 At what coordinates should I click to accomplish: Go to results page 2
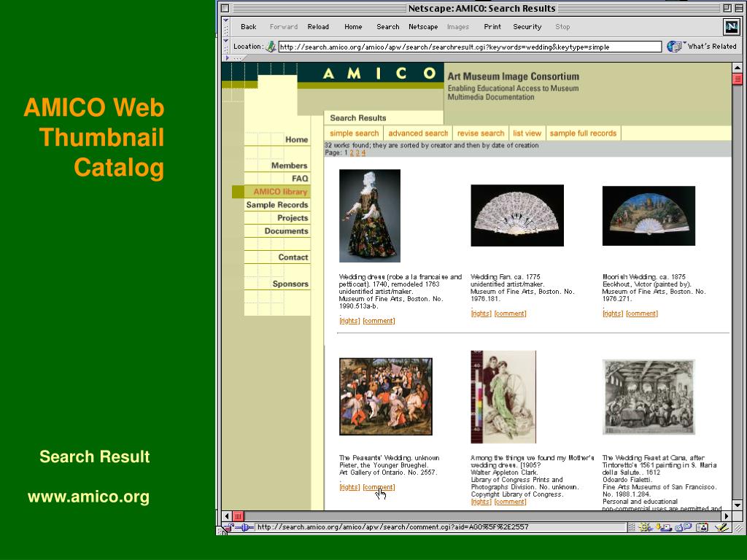[352, 153]
